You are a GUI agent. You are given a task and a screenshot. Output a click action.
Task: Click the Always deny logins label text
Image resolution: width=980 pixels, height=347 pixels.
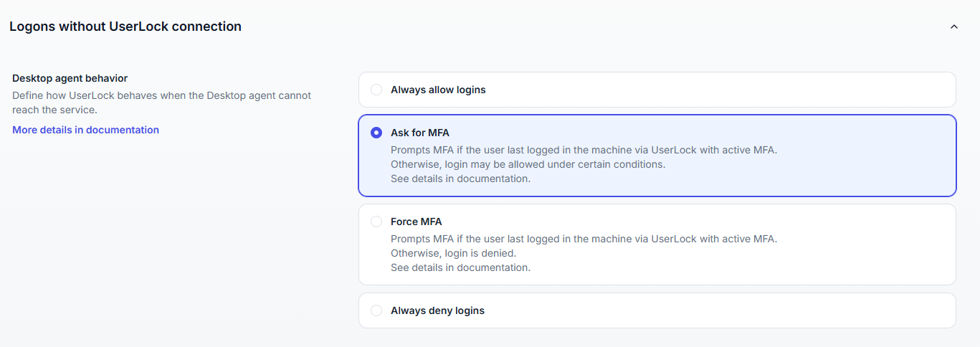click(437, 311)
